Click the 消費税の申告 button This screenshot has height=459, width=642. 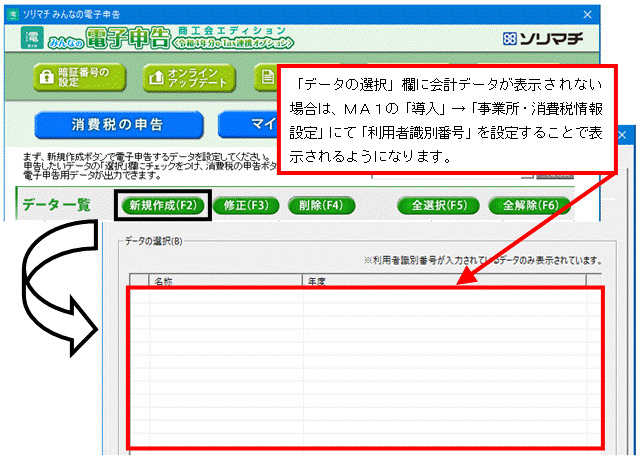pyautogui.click(x=119, y=124)
